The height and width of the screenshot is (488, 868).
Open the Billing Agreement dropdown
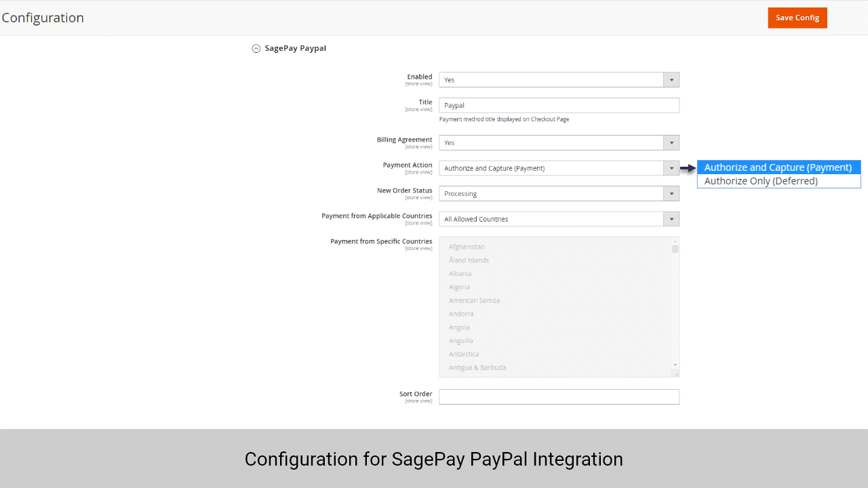coord(559,143)
